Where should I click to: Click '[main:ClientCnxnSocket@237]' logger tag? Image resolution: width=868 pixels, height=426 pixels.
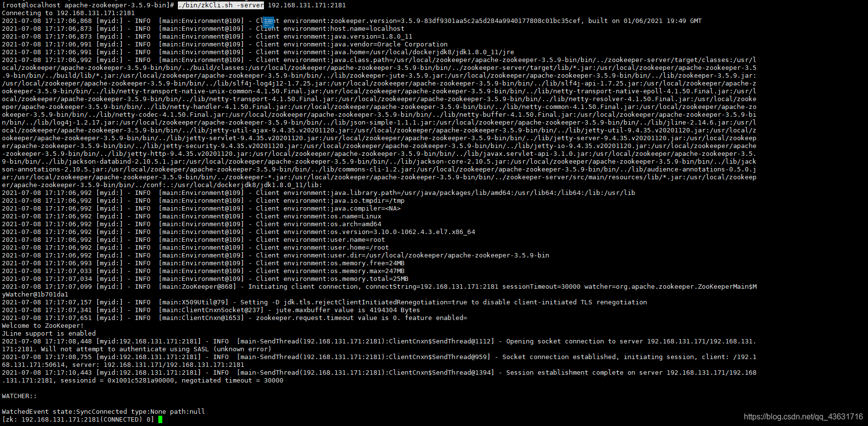click(x=211, y=310)
